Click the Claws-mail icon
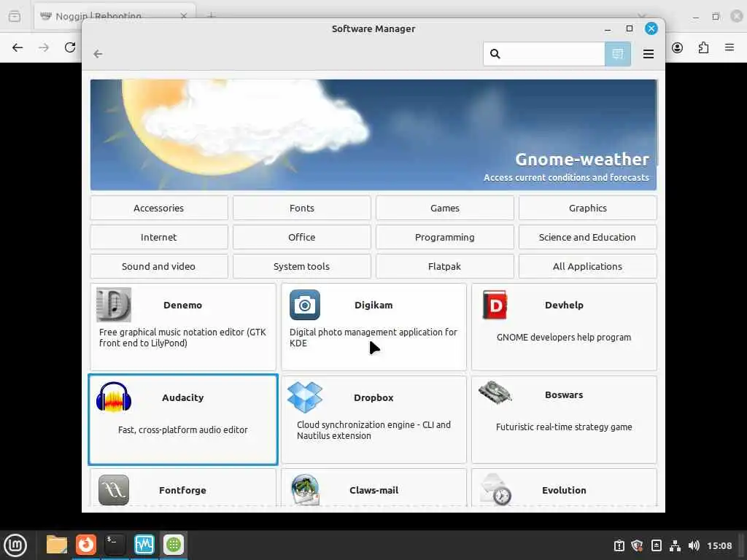Viewport: 747px width, 560px height. point(304,490)
